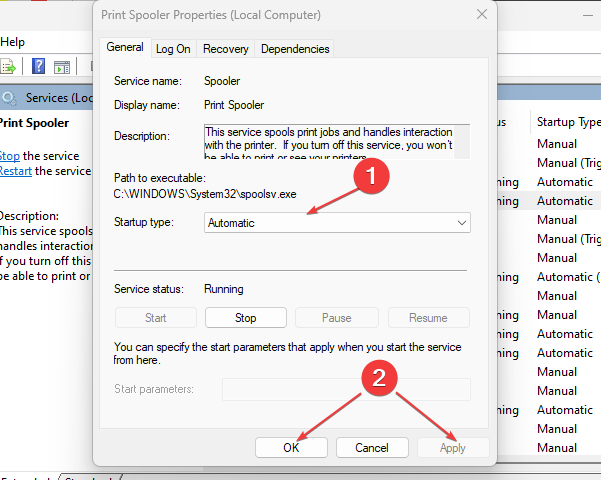The width and height of the screenshot is (601, 480).
Task: Click the Print Spooler heading in Services pane
Action: pyautogui.click(x=34, y=123)
